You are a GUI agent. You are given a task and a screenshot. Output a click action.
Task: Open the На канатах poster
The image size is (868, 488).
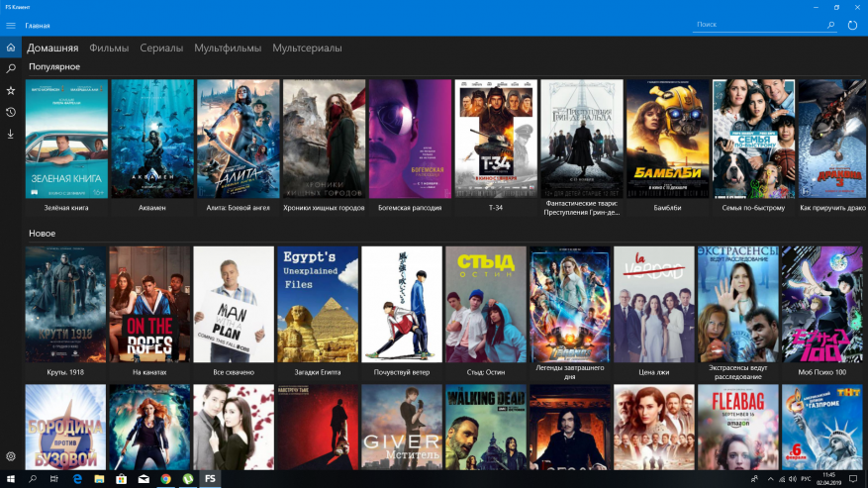point(149,304)
